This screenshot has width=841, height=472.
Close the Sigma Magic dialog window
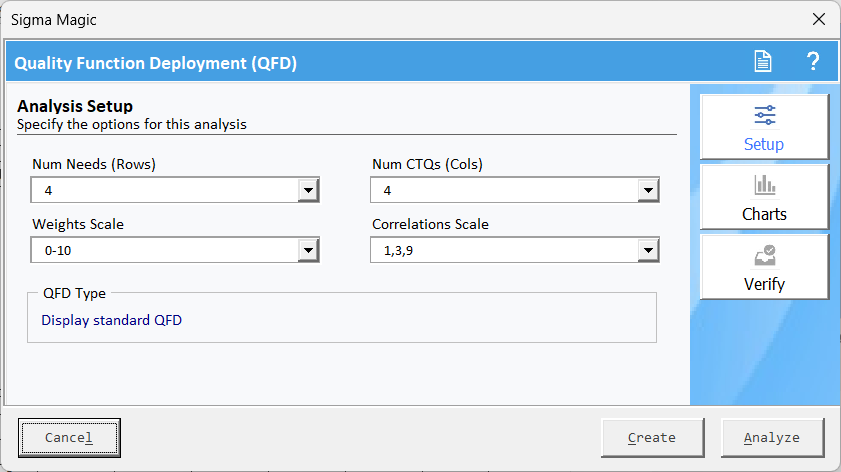tap(819, 19)
